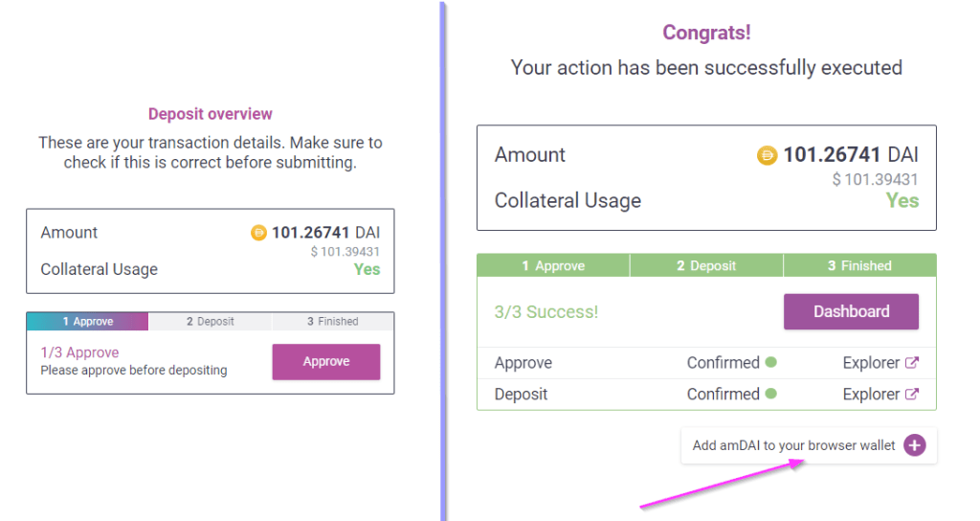The width and height of the screenshot is (980, 521).
Task: Click the vertical purple divider bar
Action: [443, 259]
